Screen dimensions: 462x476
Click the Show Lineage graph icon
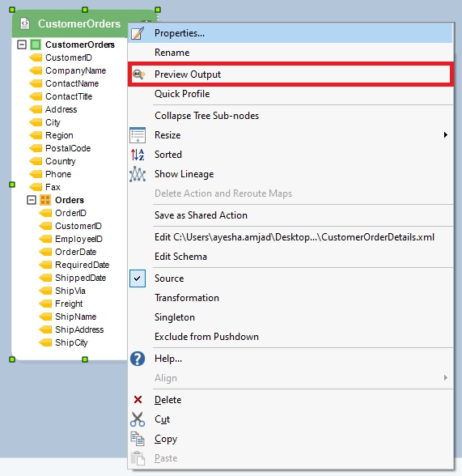click(138, 174)
